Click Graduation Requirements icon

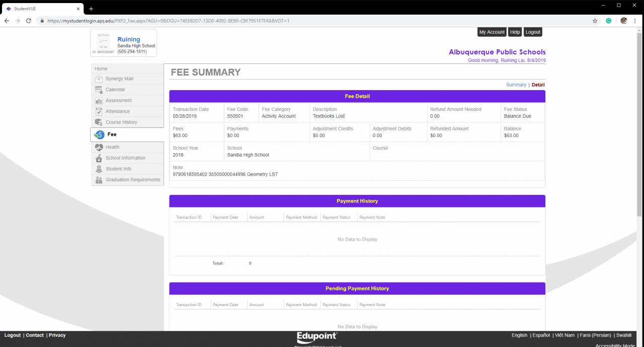click(99, 180)
